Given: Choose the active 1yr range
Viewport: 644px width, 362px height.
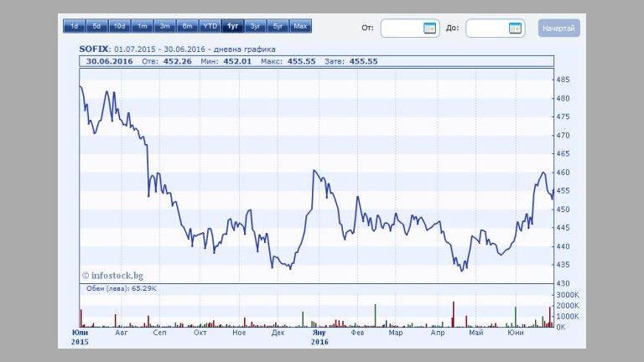Looking at the screenshot, I should click(x=232, y=27).
